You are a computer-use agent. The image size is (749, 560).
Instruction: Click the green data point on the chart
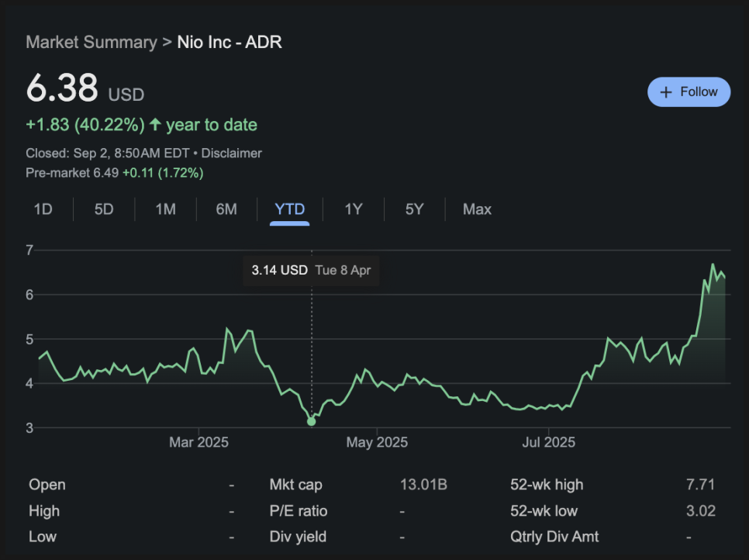tap(312, 421)
